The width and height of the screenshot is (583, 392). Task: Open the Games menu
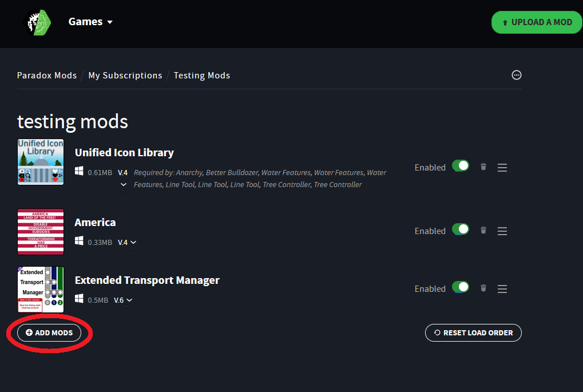pyautogui.click(x=89, y=21)
